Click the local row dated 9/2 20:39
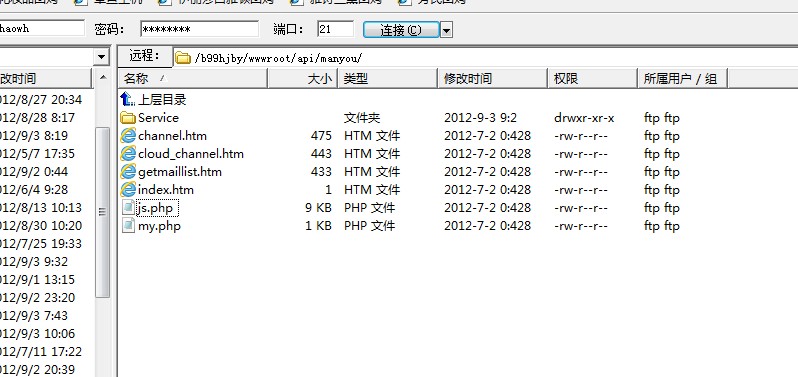This screenshot has width=798, height=377. pyautogui.click(x=37, y=370)
